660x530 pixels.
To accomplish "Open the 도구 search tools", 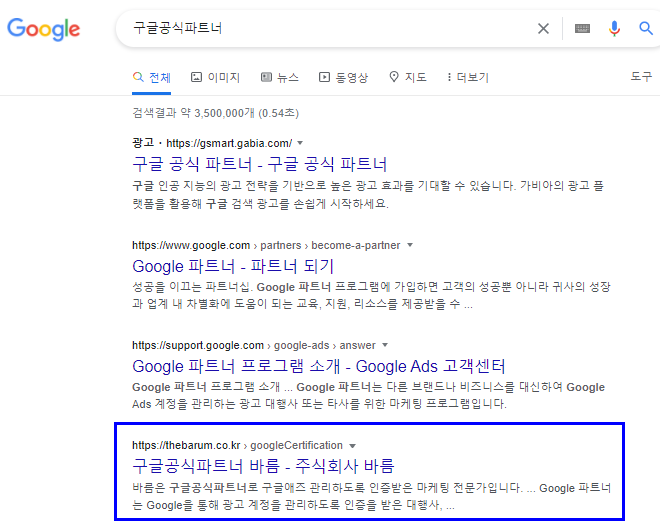I will [x=641, y=77].
